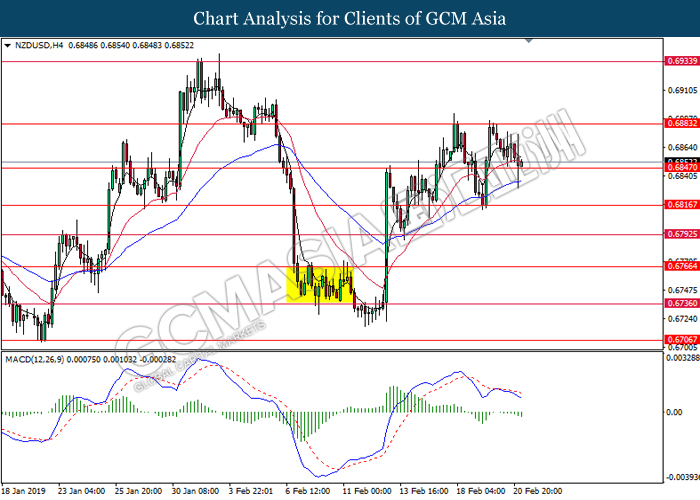This screenshot has width=700, height=500.
Task: Select the 0.68832 price level label
Action: pos(681,123)
